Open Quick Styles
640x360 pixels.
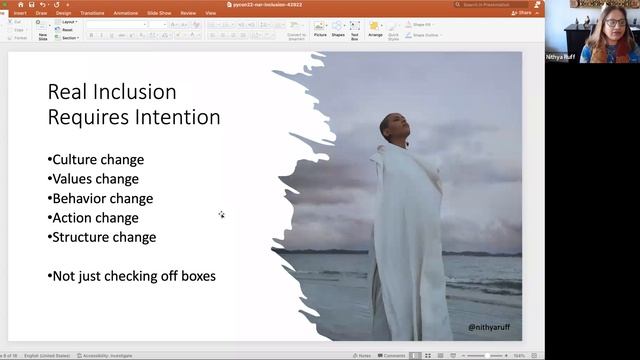coord(393,31)
